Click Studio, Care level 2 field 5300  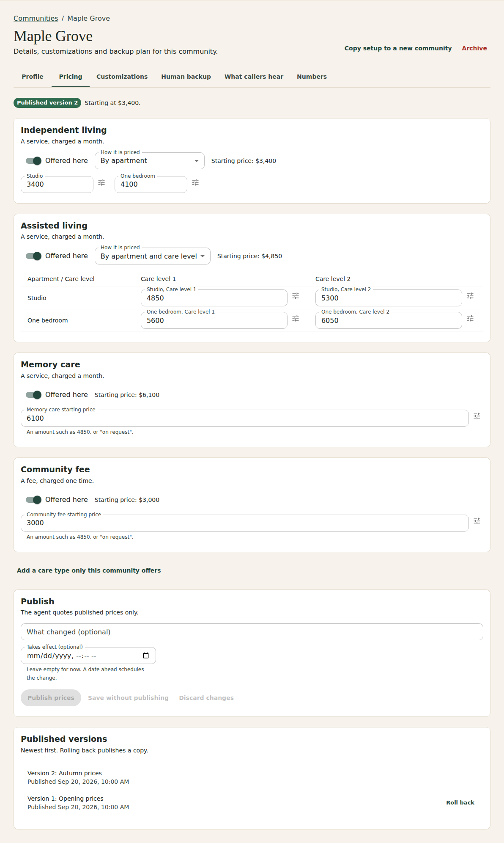pyautogui.click(x=389, y=298)
